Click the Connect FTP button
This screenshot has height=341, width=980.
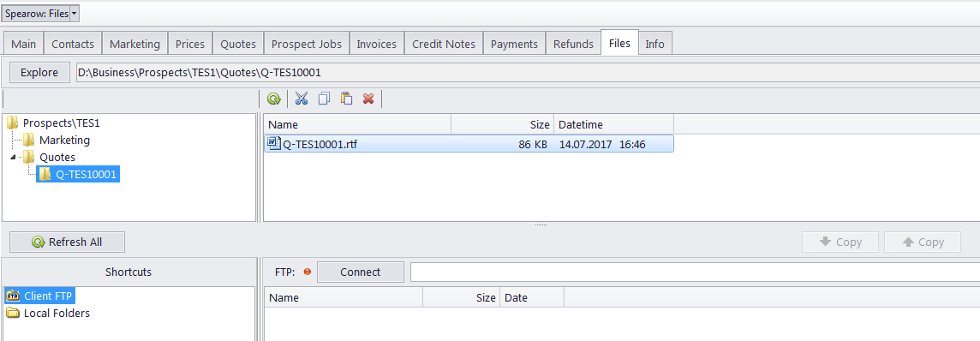tap(360, 272)
